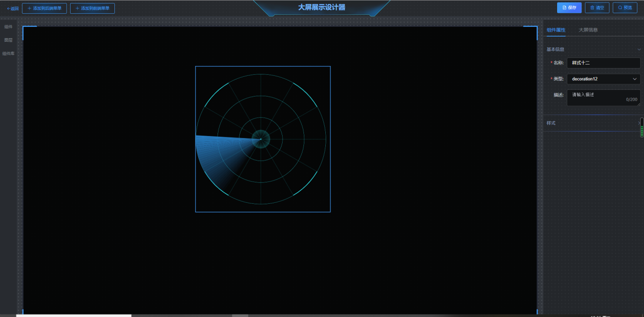Open the 组件库 component library tab
Screen dimensions: 644x317
tap(8, 53)
